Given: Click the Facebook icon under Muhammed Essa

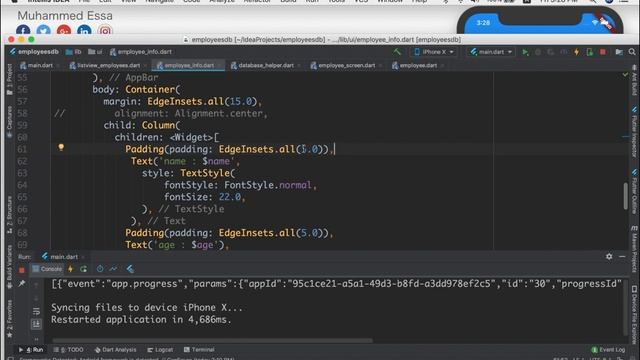Looking at the screenshot, I should pyautogui.click(x=23, y=31).
